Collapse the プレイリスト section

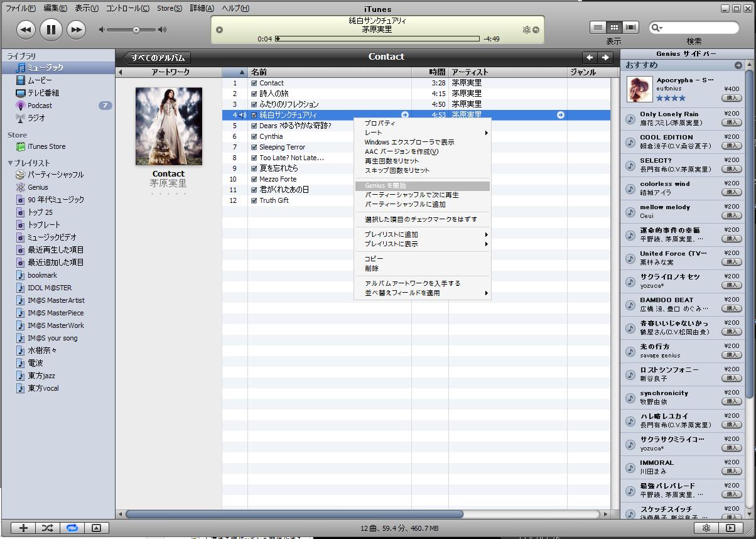tap(10, 163)
